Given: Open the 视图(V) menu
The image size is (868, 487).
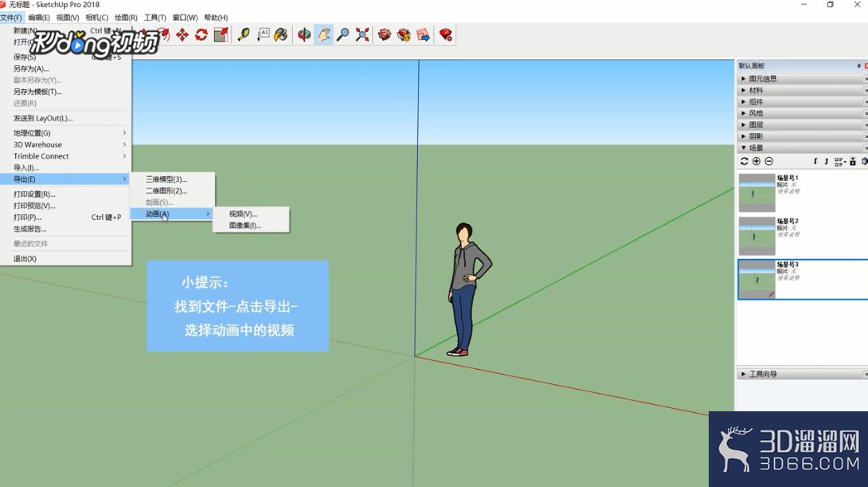Looking at the screenshot, I should click(68, 18).
